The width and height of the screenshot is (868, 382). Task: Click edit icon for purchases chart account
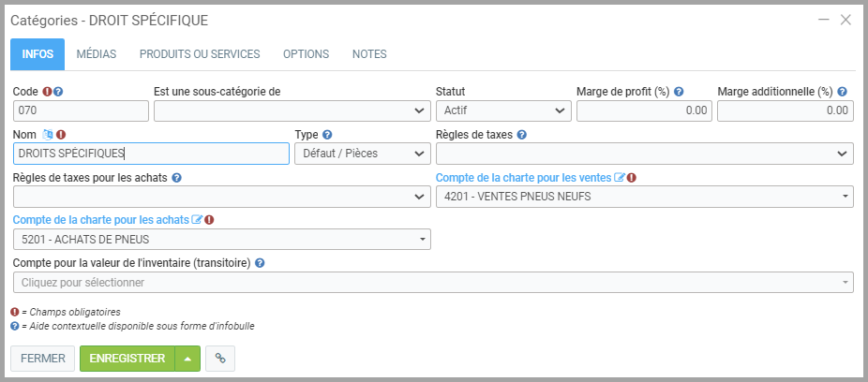pos(197,220)
